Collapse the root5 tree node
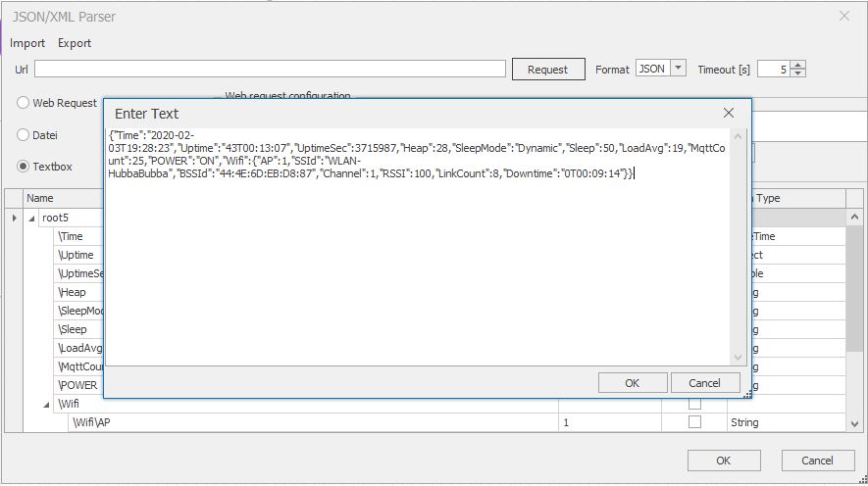 [31, 219]
